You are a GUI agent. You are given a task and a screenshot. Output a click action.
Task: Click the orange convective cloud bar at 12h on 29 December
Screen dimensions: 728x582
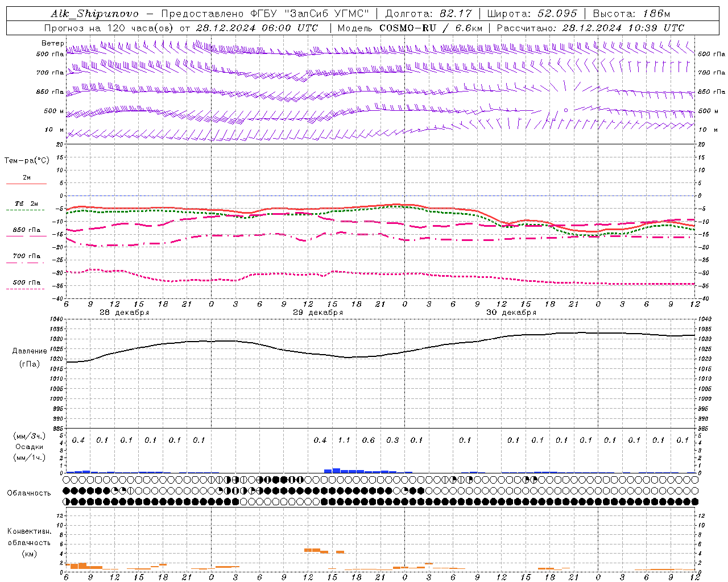point(308,550)
